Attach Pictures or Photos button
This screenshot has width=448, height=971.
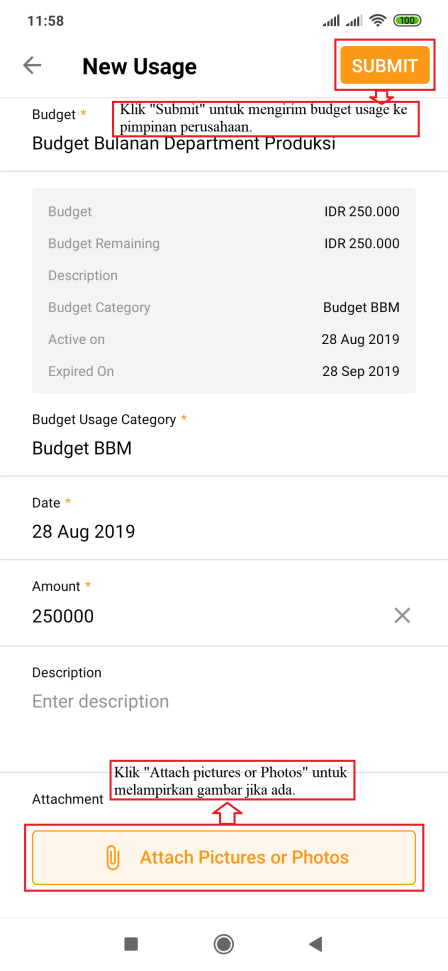pyautogui.click(x=224, y=858)
